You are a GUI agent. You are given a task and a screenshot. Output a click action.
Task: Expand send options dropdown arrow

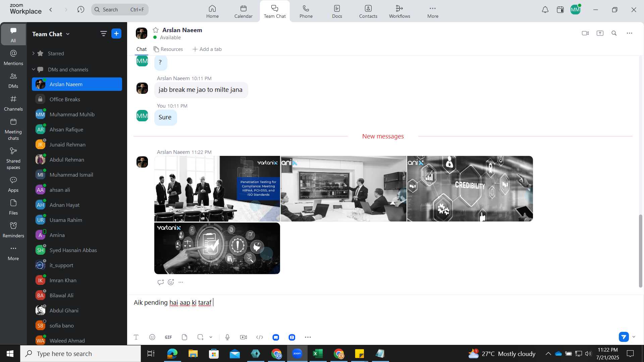634,337
